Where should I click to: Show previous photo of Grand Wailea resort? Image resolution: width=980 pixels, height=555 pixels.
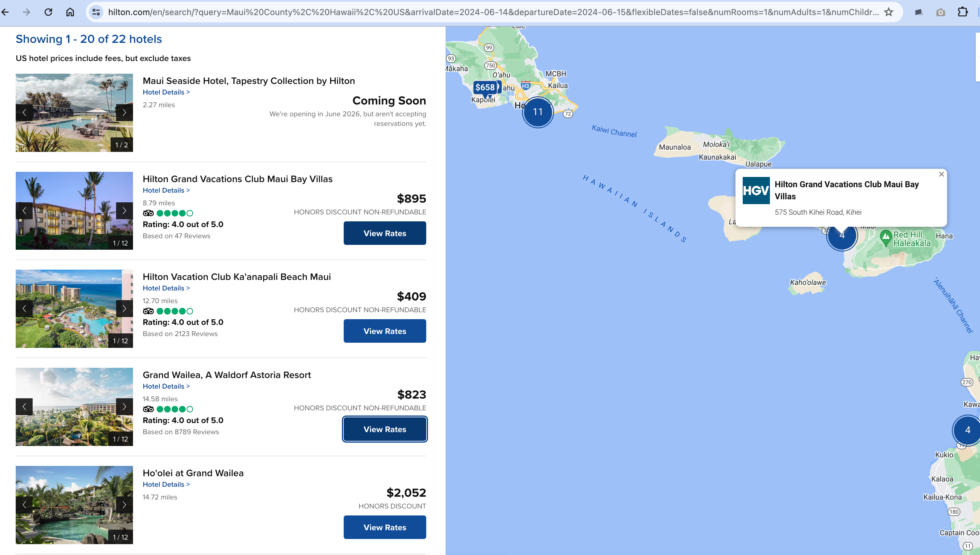click(x=24, y=407)
